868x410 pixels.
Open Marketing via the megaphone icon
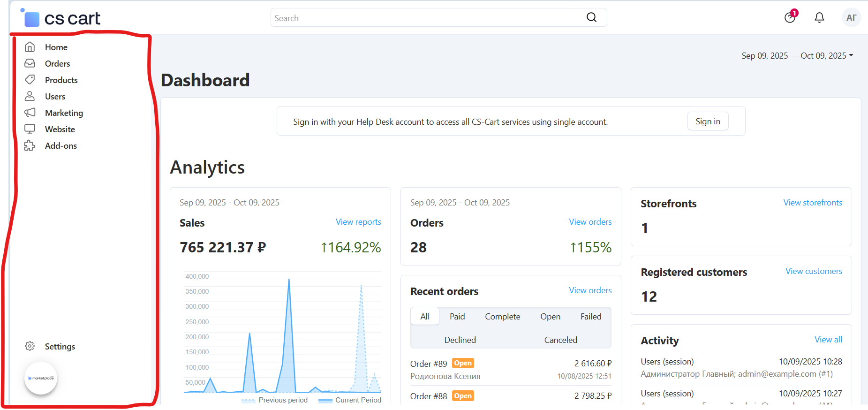pyautogui.click(x=30, y=113)
